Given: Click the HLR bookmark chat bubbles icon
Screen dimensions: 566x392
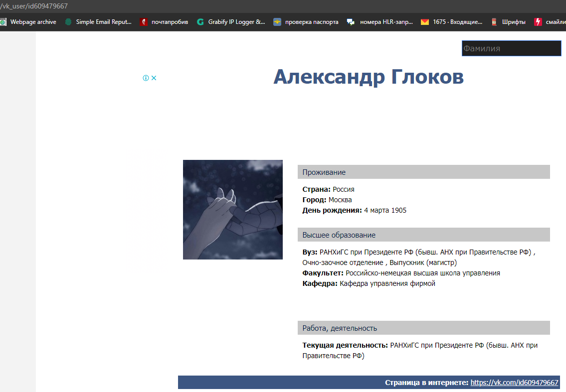Looking at the screenshot, I should (x=351, y=22).
